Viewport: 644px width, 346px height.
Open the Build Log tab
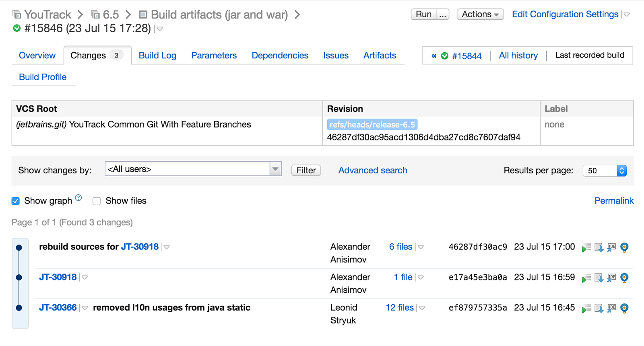pyautogui.click(x=157, y=56)
